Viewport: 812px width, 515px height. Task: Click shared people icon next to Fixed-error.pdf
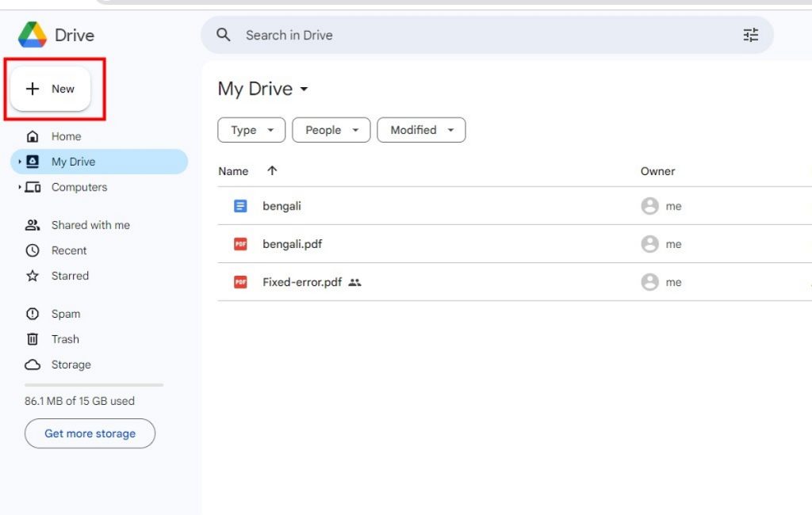[x=354, y=283]
